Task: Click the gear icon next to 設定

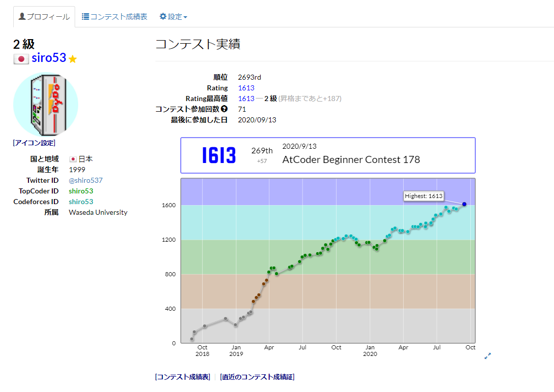Action: [162, 16]
